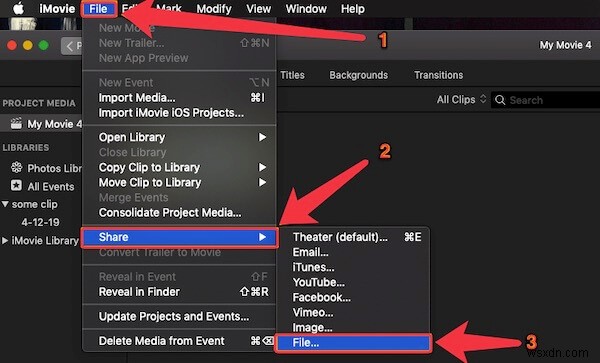
Task: Close the File menu in menu bar
Action: click(98, 9)
